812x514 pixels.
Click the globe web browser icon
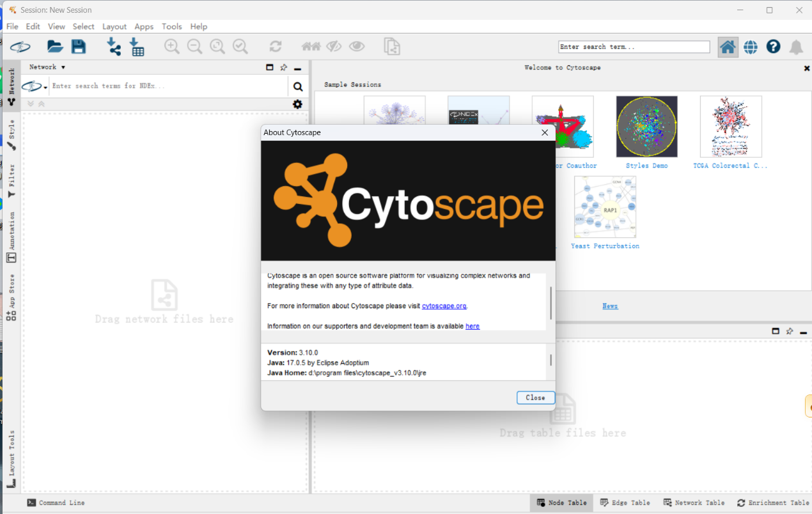(x=751, y=47)
